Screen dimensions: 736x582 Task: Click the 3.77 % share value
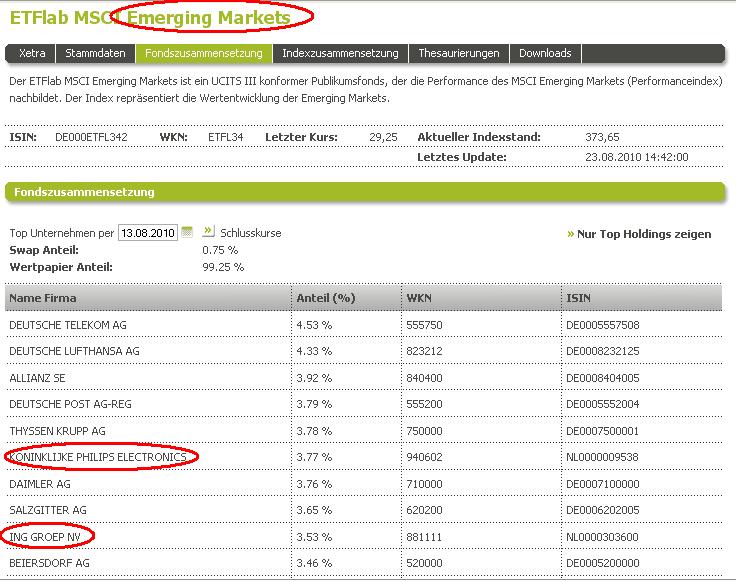point(314,457)
